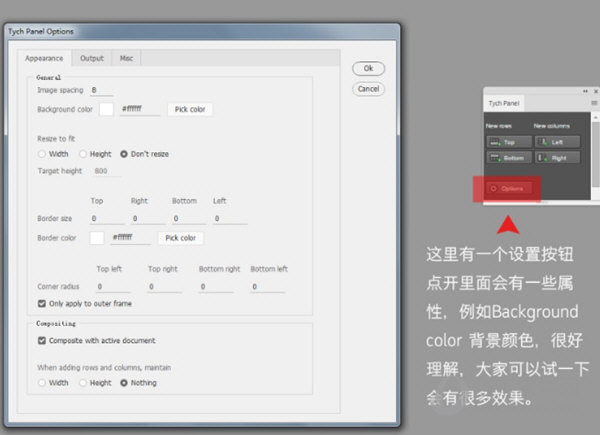Add a new row on Top
Screen dimensions: 600x435
click(x=505, y=142)
